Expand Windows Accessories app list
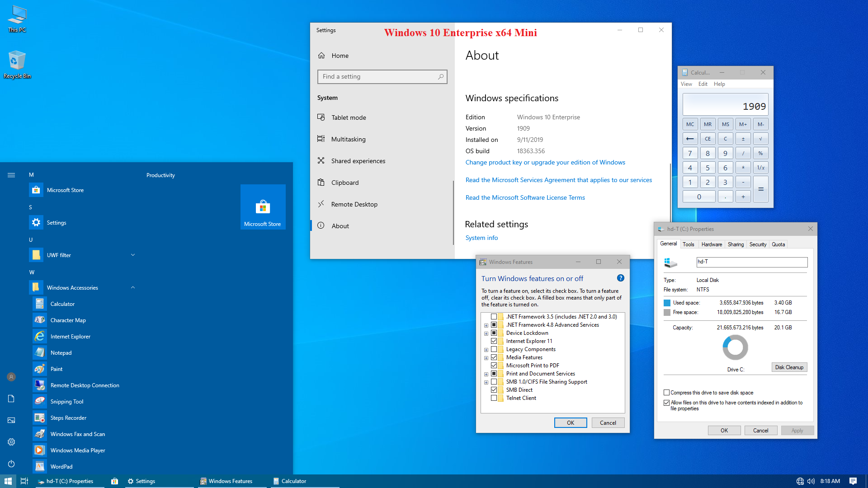868x488 pixels. click(132, 287)
